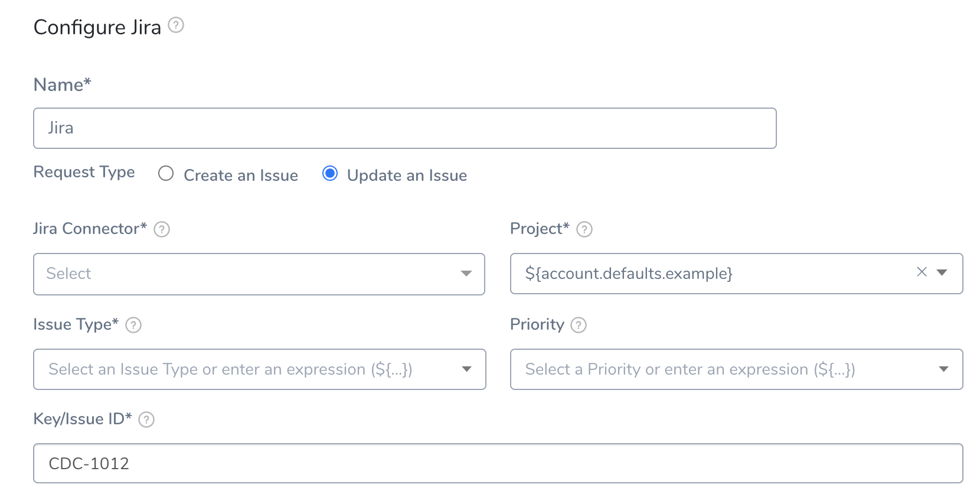Click the Update an Issue label text
Viewport: 980px width, 494px height.
407,175
